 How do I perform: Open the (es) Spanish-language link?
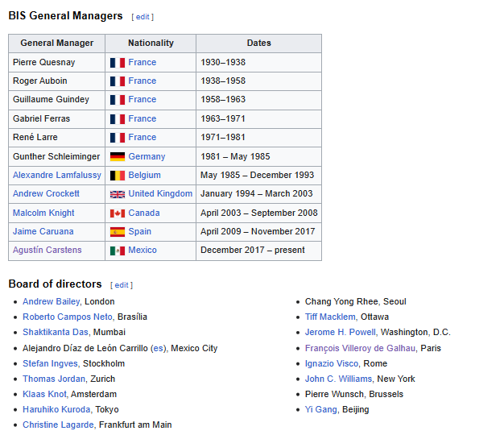pyautogui.click(x=158, y=348)
